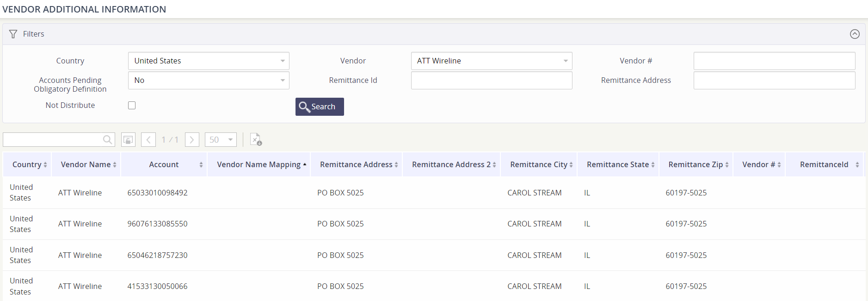Select account 96076133085550 cell
The image size is (868, 301).
[x=158, y=224]
